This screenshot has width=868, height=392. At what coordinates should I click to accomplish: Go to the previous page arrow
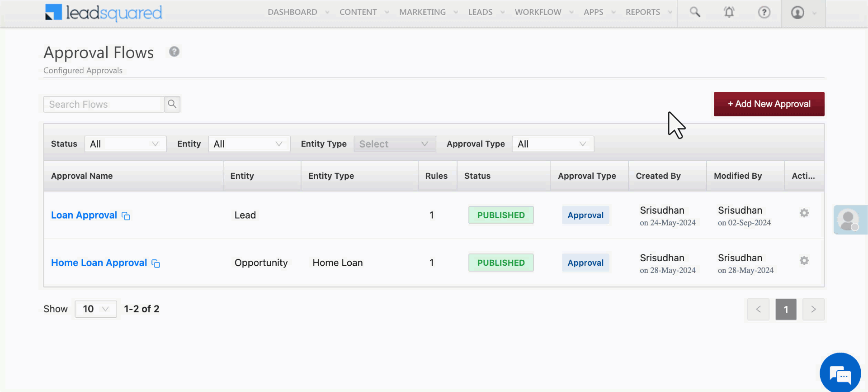point(758,309)
